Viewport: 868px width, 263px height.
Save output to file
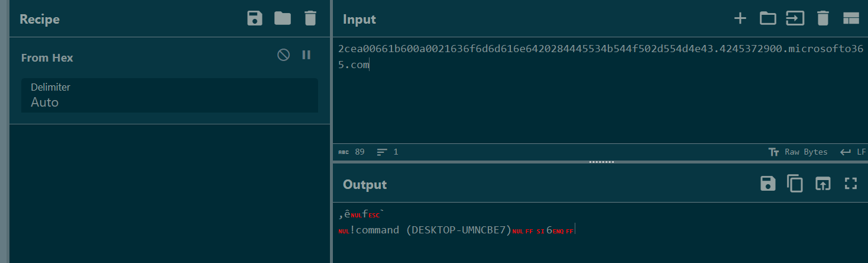click(x=767, y=184)
